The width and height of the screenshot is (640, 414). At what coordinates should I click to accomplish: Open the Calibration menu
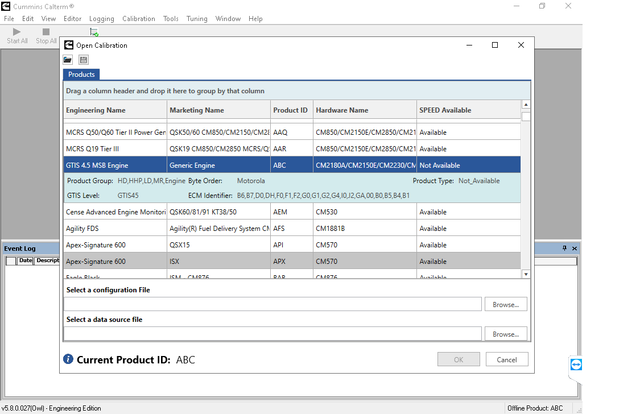(x=138, y=18)
